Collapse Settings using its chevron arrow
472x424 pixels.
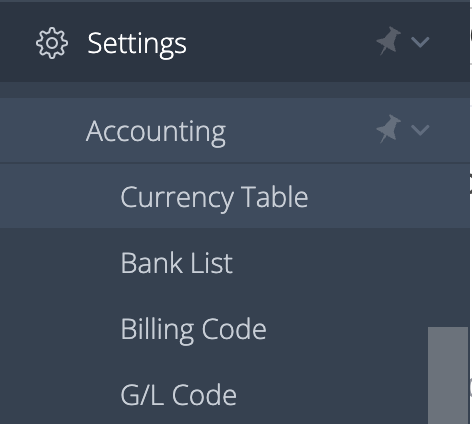(420, 42)
